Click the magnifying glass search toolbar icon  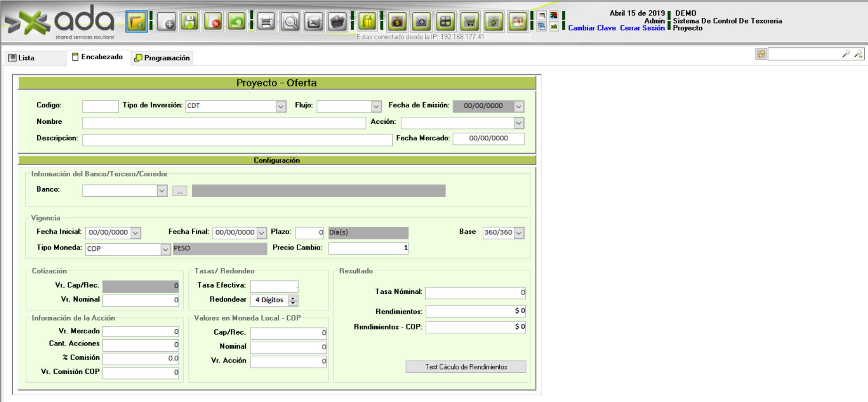click(290, 22)
